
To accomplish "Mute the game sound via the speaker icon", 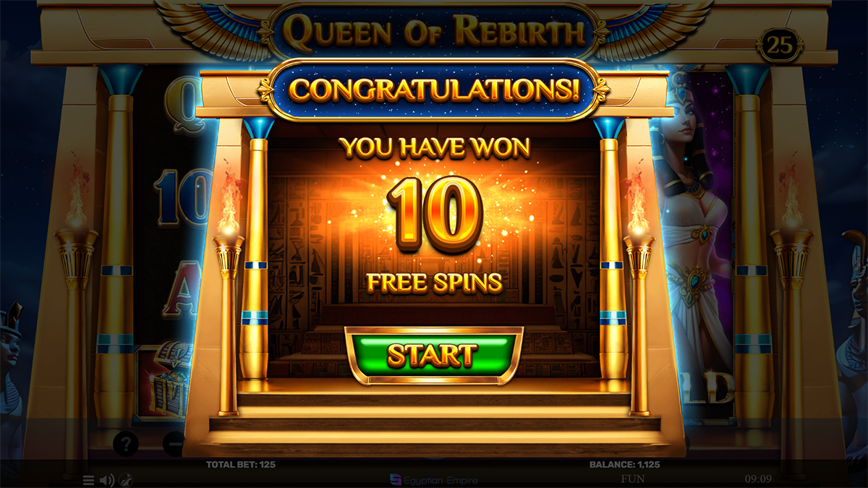I will click(x=107, y=480).
